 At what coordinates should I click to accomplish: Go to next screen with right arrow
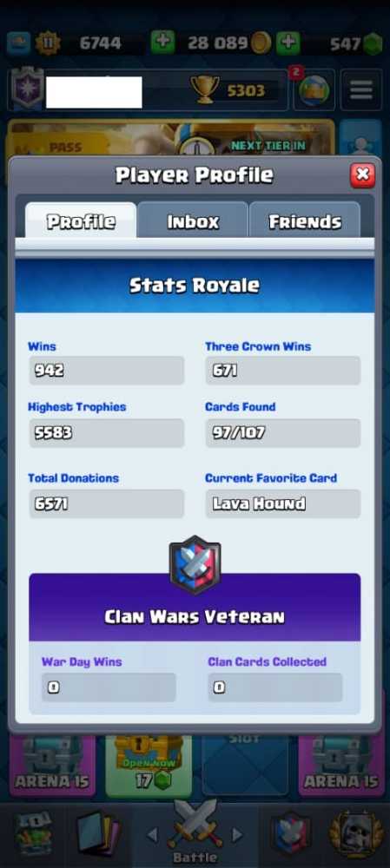tap(237, 834)
